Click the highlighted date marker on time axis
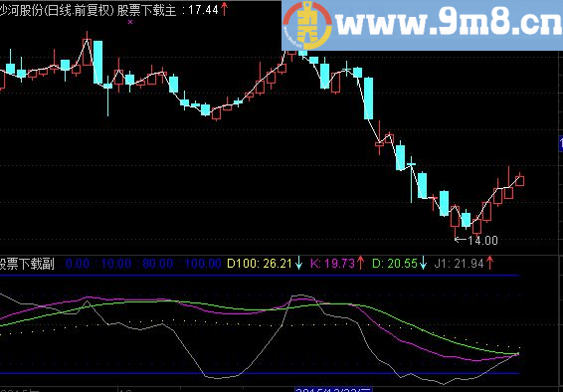The height and width of the screenshot is (392, 563). point(333,389)
